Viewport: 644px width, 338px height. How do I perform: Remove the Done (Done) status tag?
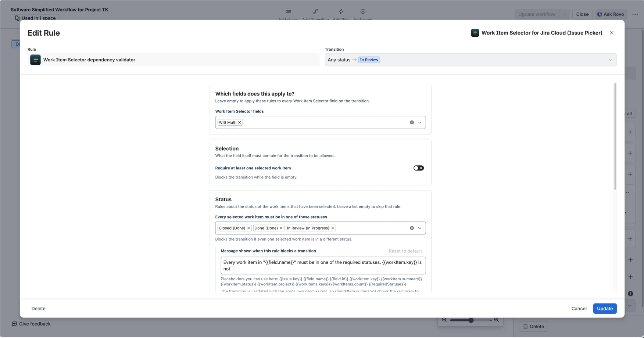pos(281,228)
